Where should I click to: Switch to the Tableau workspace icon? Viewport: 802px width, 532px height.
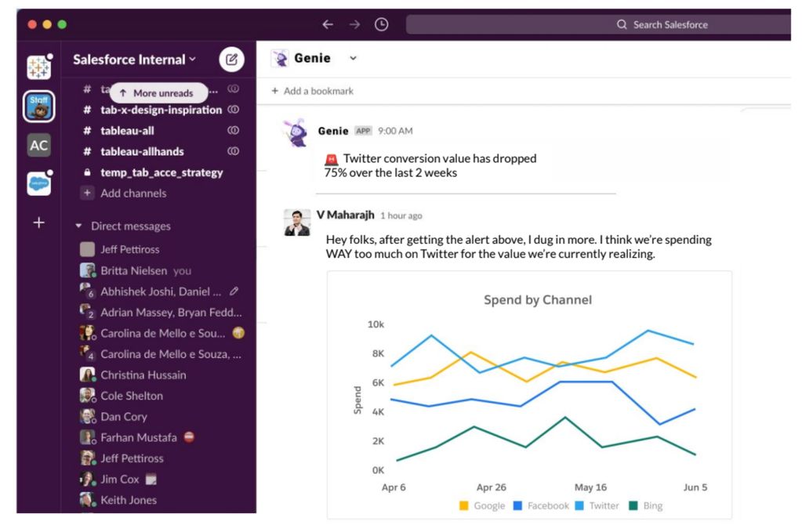(x=38, y=67)
